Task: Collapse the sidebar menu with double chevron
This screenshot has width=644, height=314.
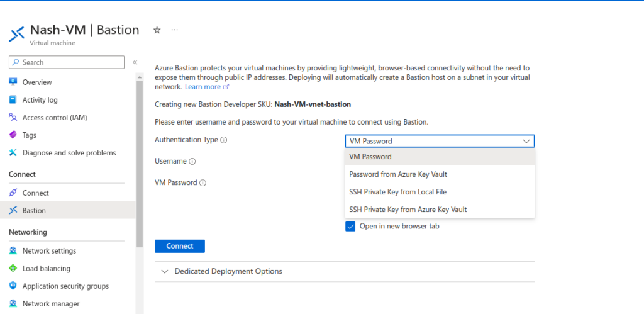Action: [x=135, y=62]
